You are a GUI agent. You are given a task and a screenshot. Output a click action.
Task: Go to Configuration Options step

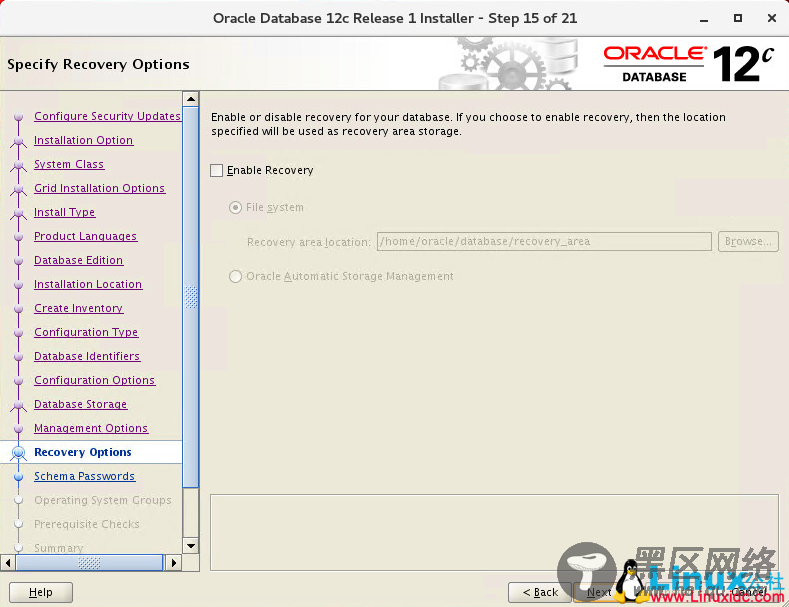(x=95, y=380)
